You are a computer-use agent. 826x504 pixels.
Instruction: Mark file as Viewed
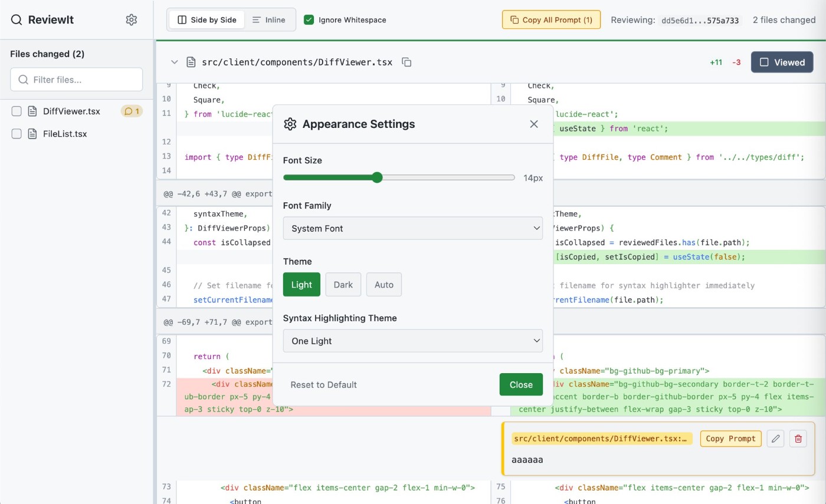tap(782, 62)
